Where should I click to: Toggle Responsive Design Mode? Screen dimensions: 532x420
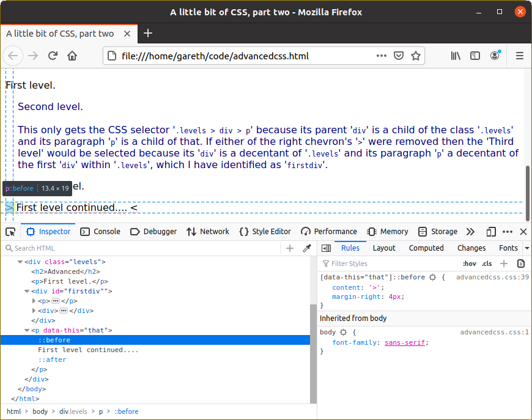pyautogui.click(x=491, y=232)
